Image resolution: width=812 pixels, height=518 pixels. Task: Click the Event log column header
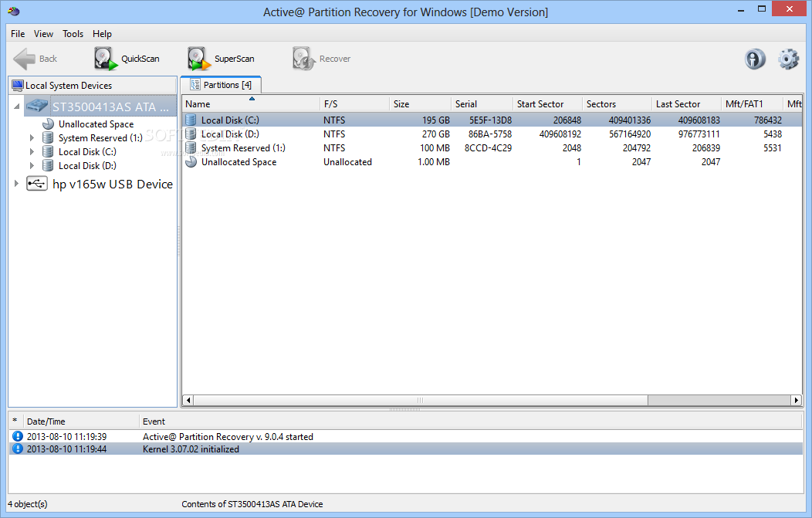(471, 422)
